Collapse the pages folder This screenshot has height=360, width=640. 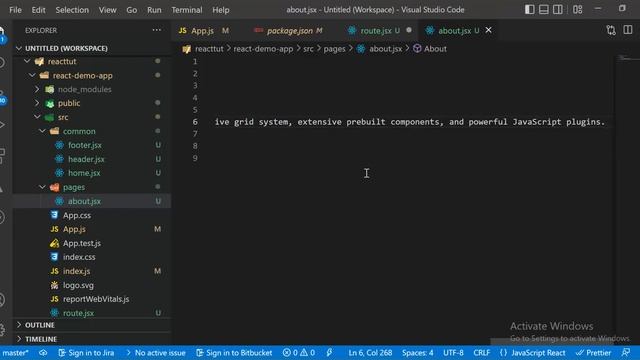(42, 187)
